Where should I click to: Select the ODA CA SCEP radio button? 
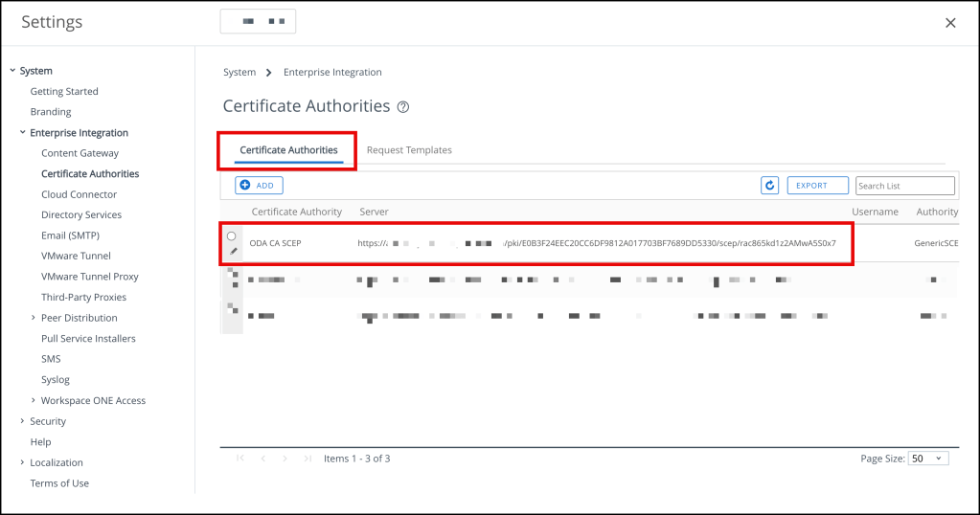click(232, 236)
